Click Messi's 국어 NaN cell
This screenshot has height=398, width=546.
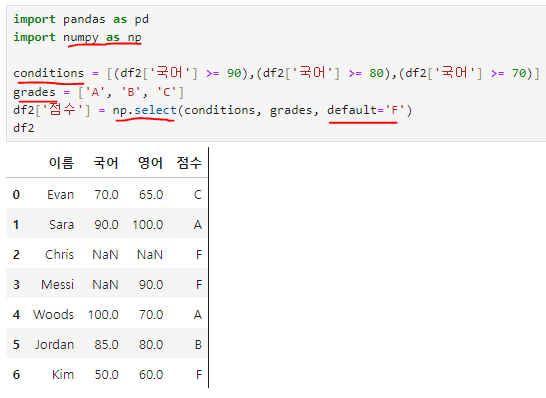click(x=105, y=284)
